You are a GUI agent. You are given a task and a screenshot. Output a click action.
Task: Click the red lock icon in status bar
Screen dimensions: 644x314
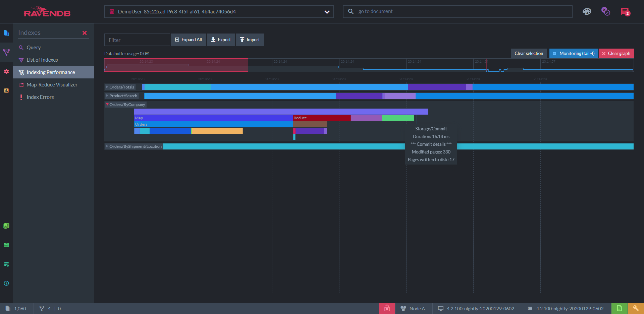[x=387, y=308]
